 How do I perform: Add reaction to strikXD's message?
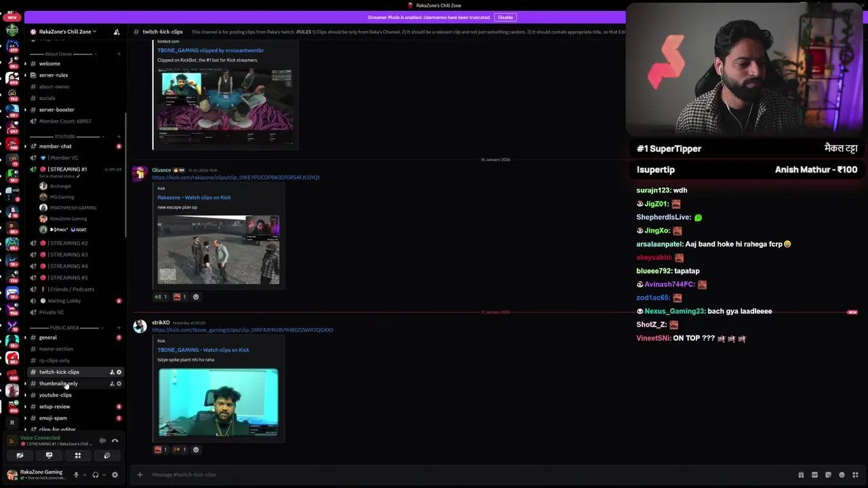[x=196, y=449]
